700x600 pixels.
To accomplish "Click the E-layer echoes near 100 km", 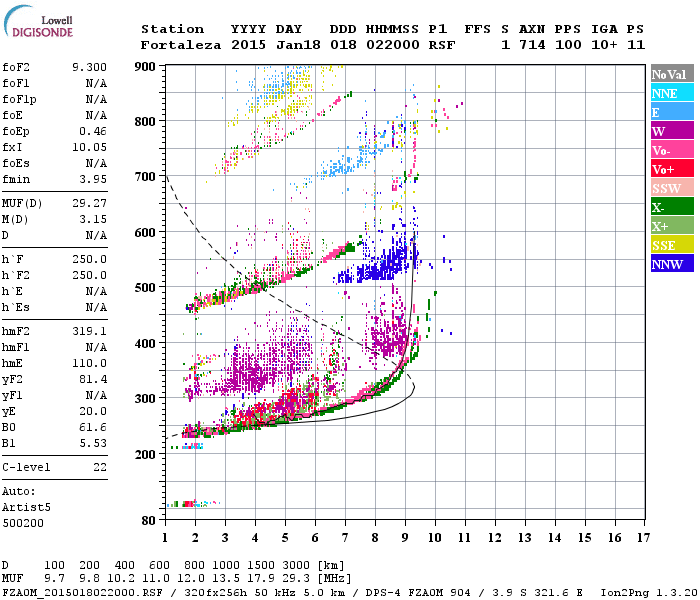I will pos(193,504).
